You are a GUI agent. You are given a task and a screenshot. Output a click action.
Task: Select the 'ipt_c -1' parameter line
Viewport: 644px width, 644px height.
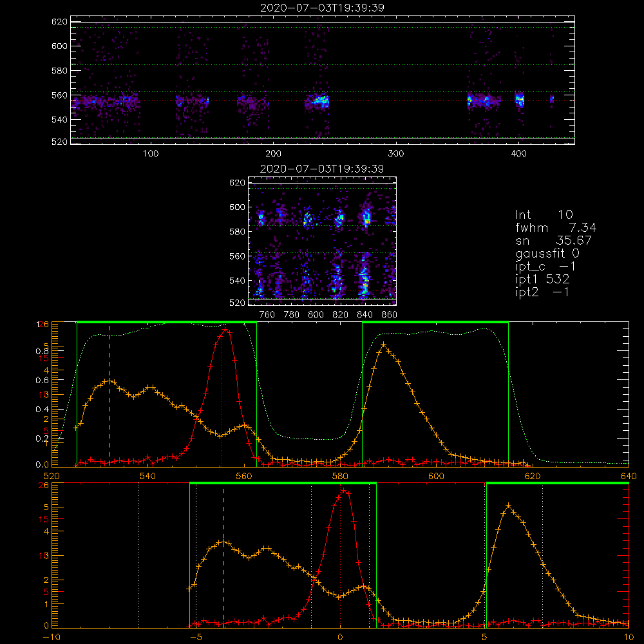(x=545, y=267)
